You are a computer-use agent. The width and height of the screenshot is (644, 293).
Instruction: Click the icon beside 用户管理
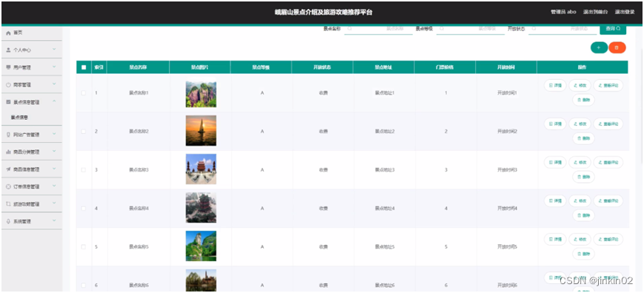8,67
